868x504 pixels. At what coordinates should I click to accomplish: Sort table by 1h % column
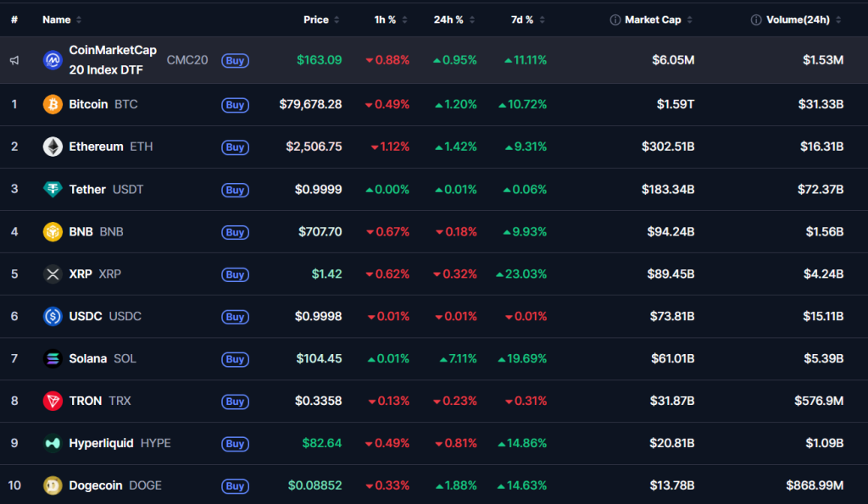[390, 20]
